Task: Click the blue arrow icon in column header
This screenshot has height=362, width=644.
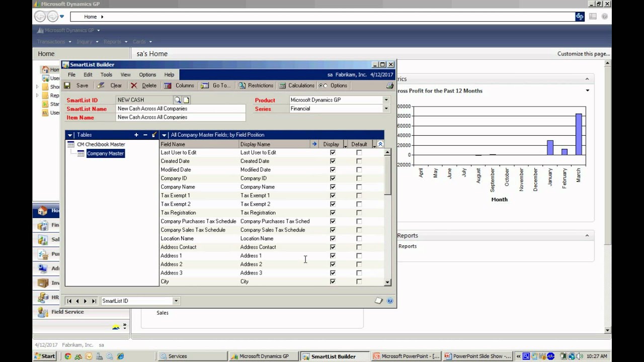Action: click(314, 144)
